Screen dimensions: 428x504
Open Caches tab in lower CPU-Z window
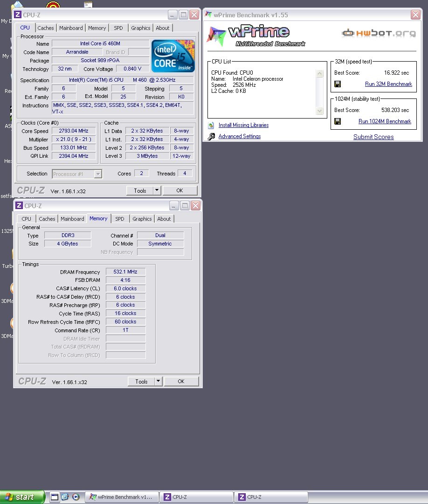(47, 219)
